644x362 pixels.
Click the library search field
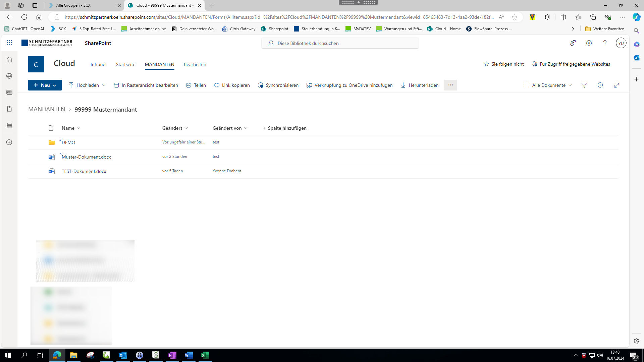point(340,43)
